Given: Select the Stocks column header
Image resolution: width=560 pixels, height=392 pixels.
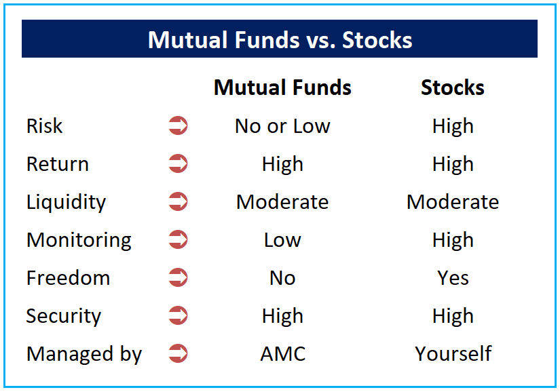Looking at the screenshot, I should click(x=453, y=87).
